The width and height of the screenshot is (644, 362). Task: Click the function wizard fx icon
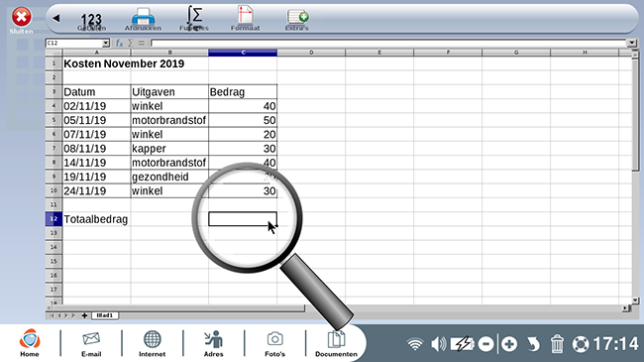coord(119,43)
